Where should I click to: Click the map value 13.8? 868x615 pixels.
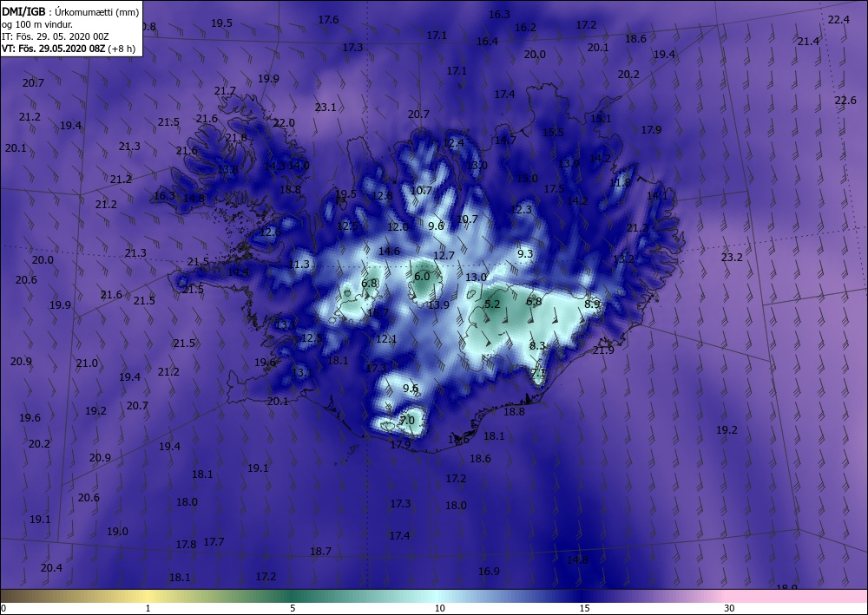[227, 170]
